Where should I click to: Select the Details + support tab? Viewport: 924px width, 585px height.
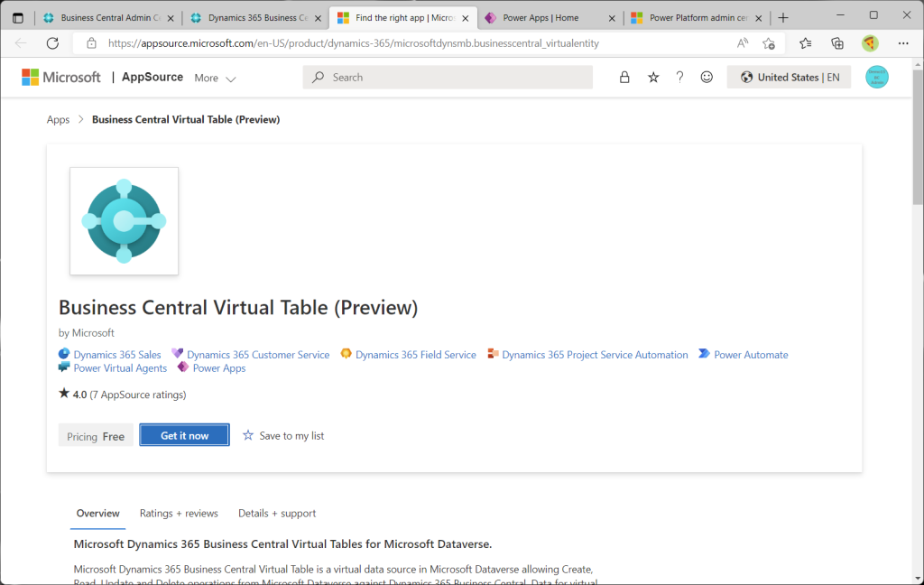[277, 513]
